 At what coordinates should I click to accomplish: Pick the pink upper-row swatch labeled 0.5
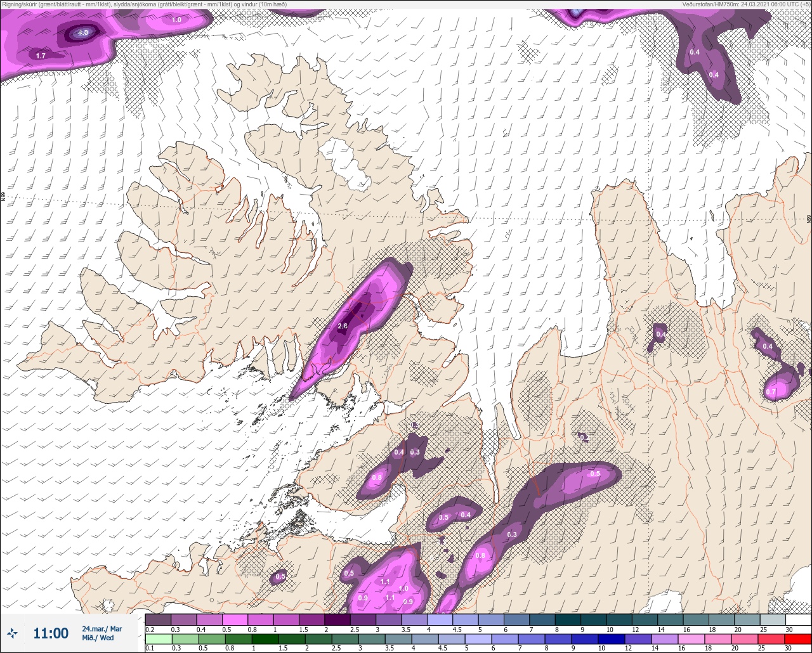pyautogui.click(x=235, y=619)
